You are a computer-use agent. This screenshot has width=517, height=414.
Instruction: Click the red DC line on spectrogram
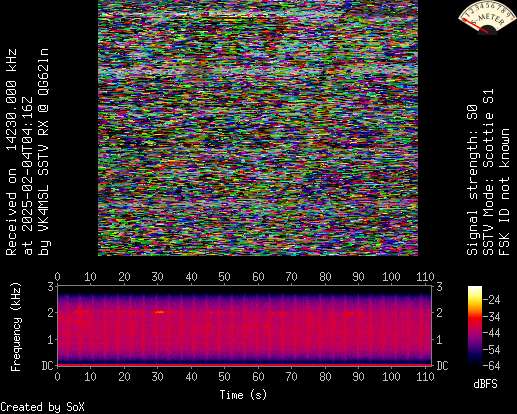(245, 365)
